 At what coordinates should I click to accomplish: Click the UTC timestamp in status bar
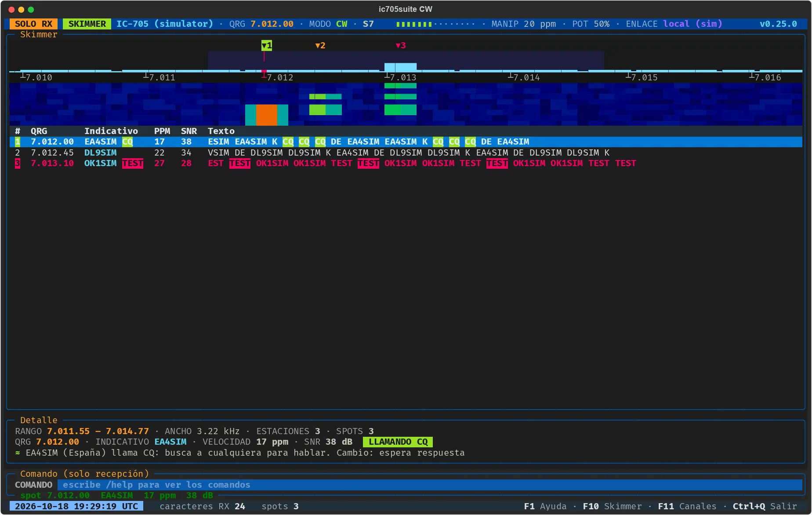[x=76, y=506]
